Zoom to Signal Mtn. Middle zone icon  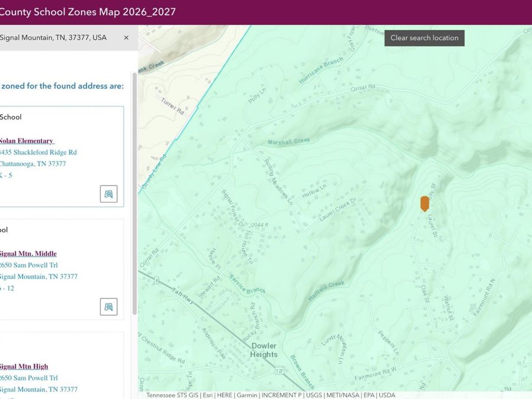pyautogui.click(x=109, y=307)
